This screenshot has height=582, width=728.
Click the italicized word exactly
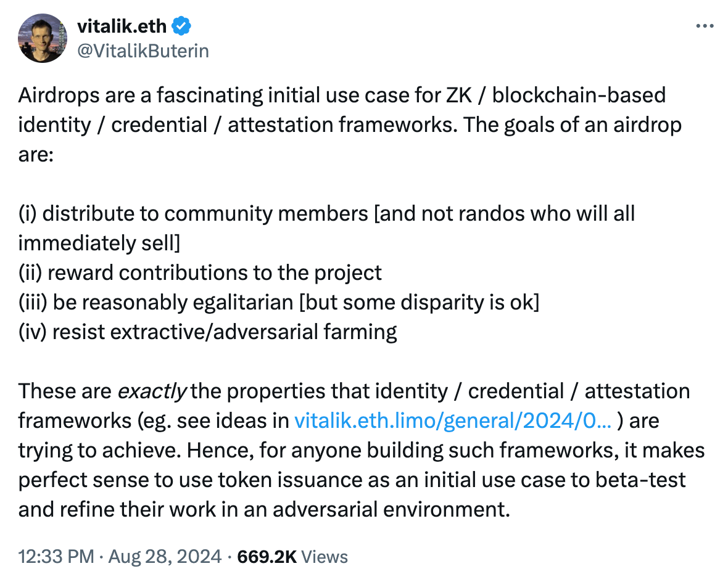tap(152, 391)
